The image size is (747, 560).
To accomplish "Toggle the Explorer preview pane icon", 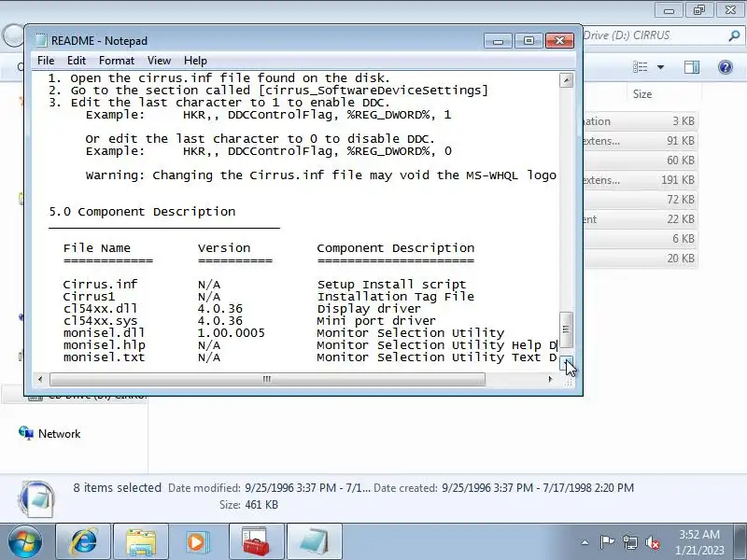I will [692, 67].
